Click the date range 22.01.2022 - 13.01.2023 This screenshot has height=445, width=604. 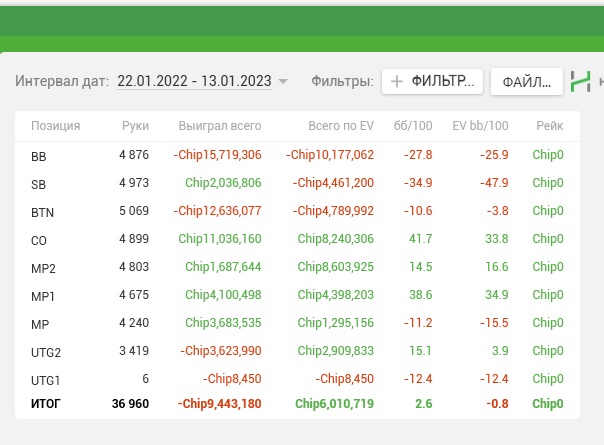194,82
